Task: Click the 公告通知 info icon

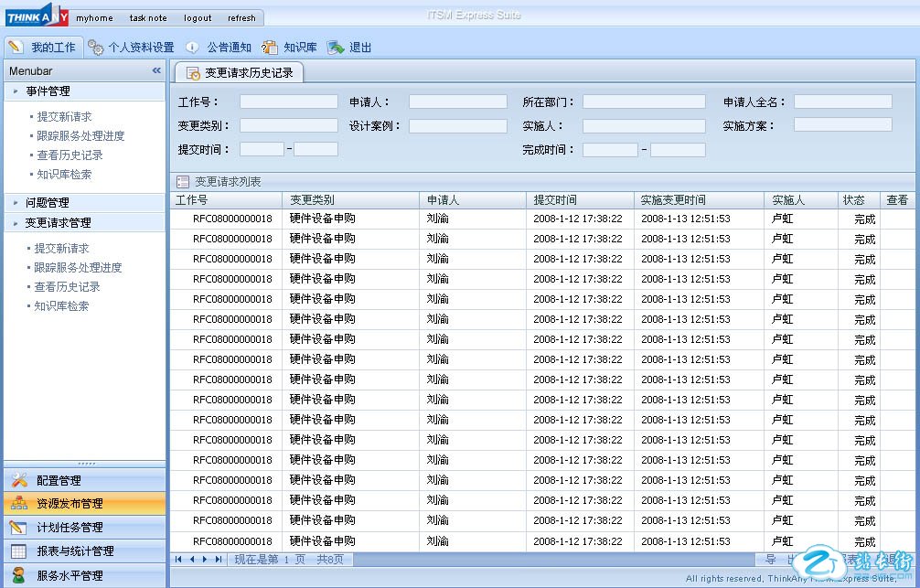Action: point(192,48)
